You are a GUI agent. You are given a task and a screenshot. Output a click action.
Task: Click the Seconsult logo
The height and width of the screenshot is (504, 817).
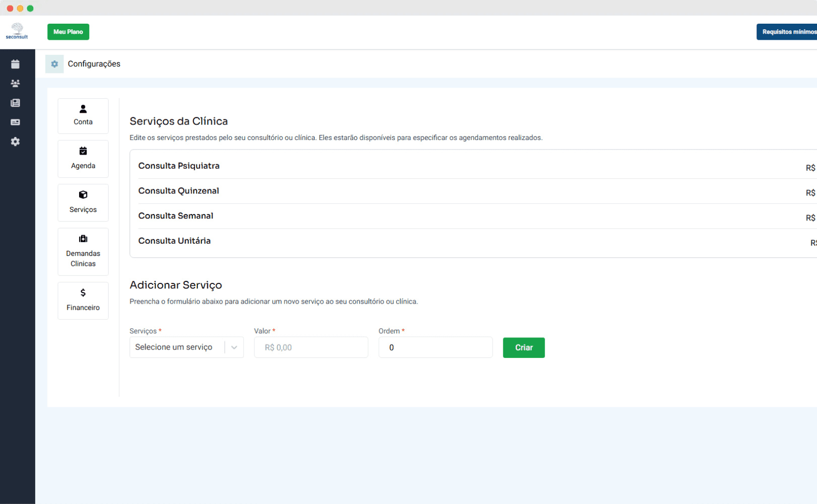(x=17, y=31)
